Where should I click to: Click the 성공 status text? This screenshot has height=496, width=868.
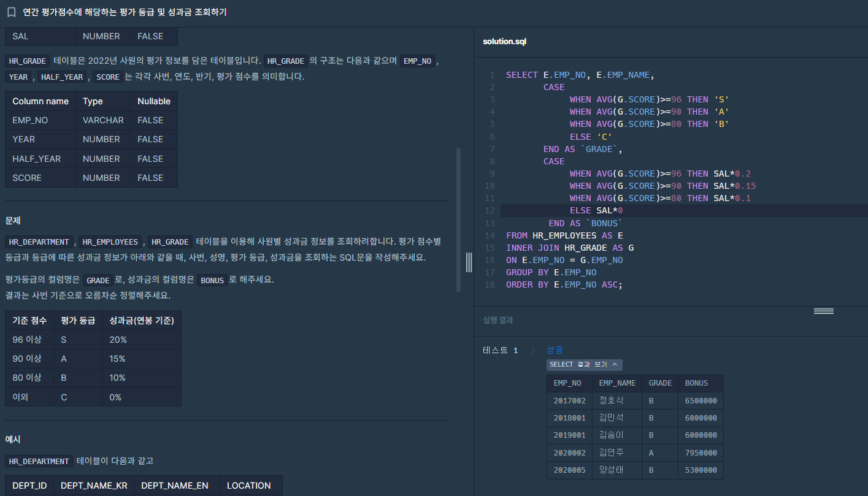tap(555, 350)
